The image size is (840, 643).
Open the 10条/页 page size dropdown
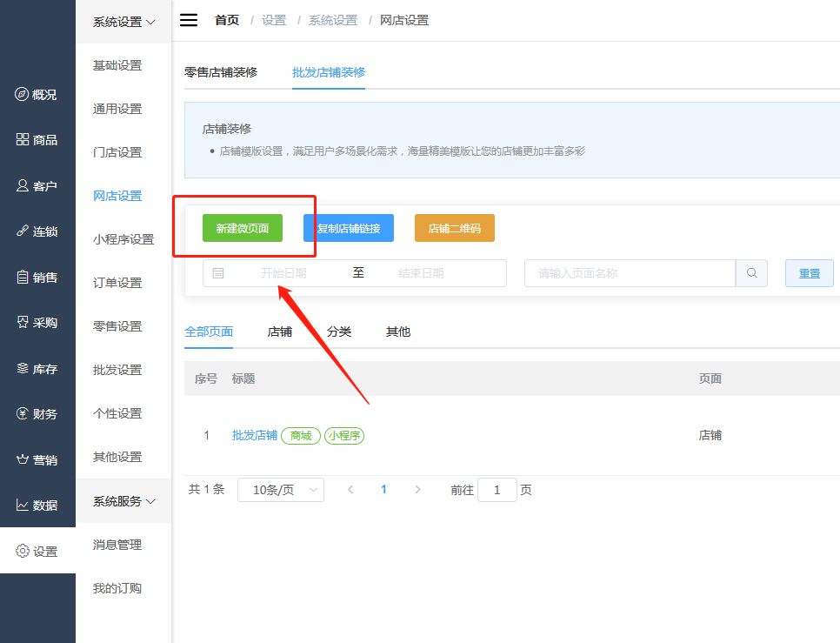point(281,490)
